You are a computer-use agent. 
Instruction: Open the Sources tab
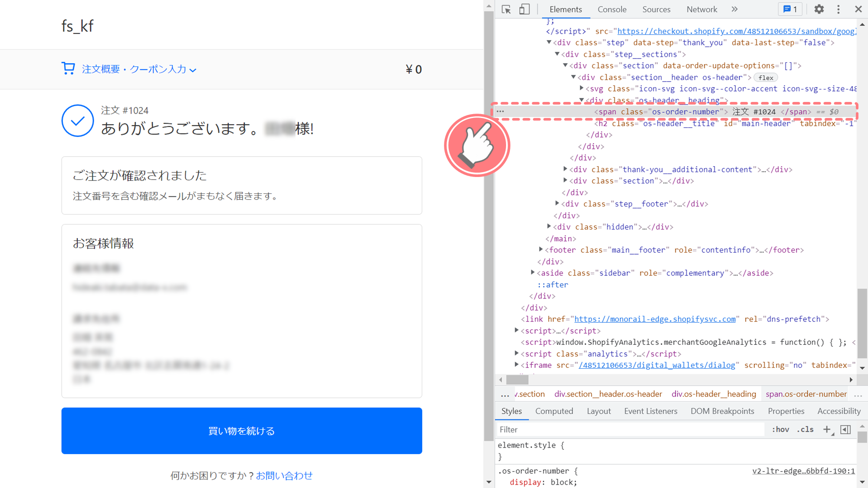point(656,9)
